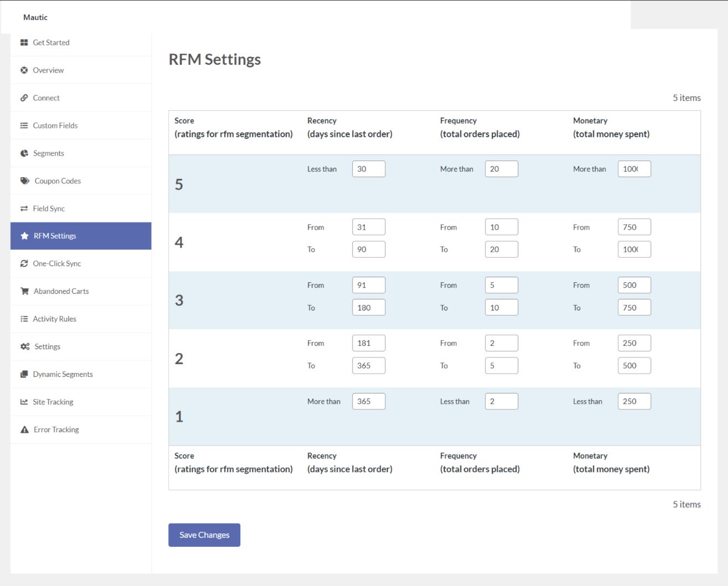Focus score 4 Frequency To field
This screenshot has width=728, height=586.
click(502, 249)
